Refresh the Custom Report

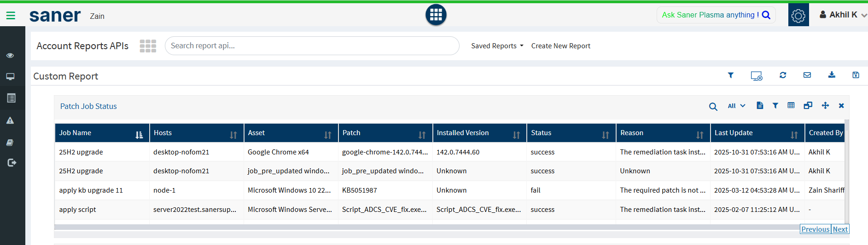(782, 75)
